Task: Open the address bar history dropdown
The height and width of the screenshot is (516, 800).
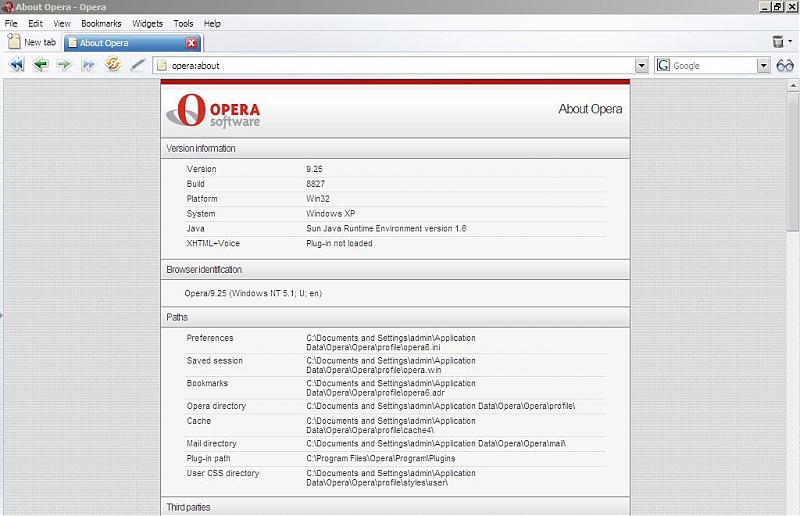Action: pyautogui.click(x=641, y=65)
